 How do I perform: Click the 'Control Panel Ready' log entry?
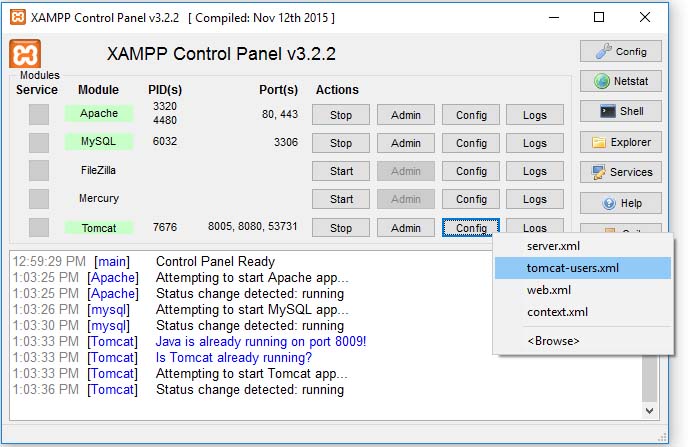point(215,261)
